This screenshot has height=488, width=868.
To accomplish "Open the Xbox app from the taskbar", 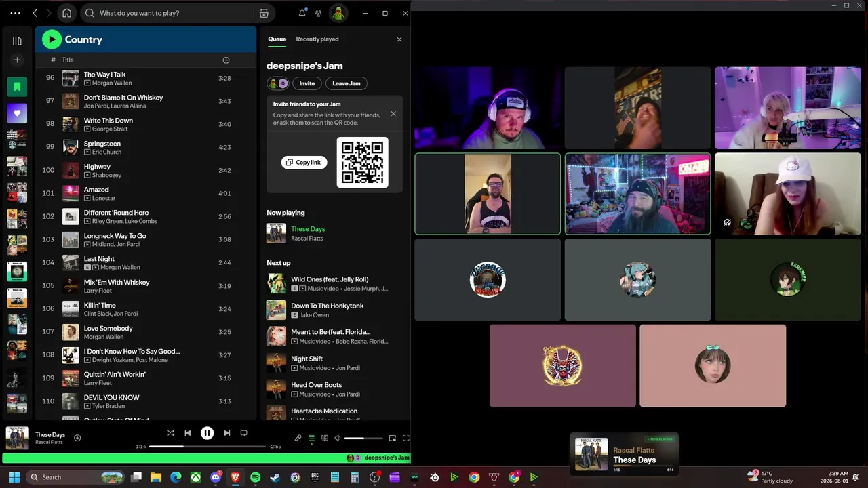I will (195, 477).
